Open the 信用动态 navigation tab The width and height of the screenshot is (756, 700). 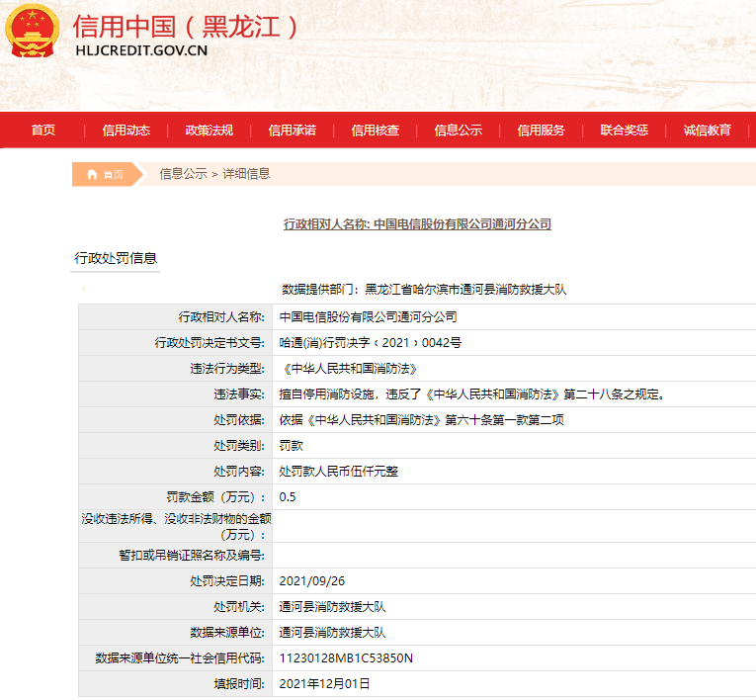pyautogui.click(x=126, y=131)
